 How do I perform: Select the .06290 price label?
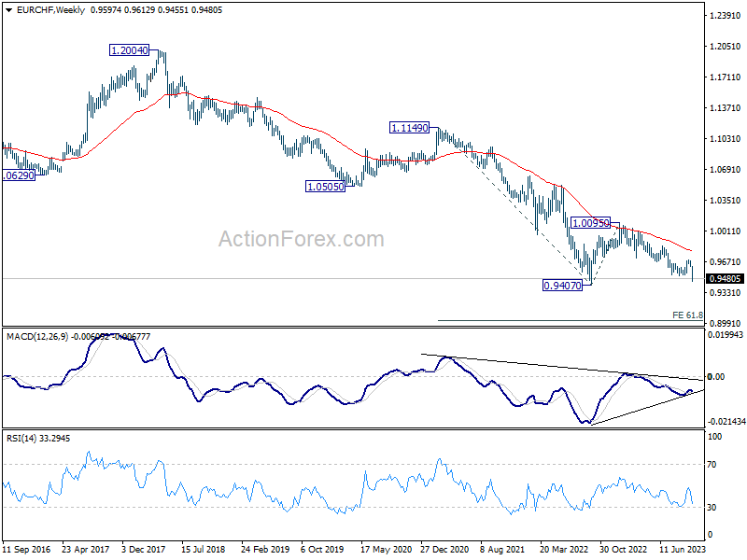tap(19, 175)
